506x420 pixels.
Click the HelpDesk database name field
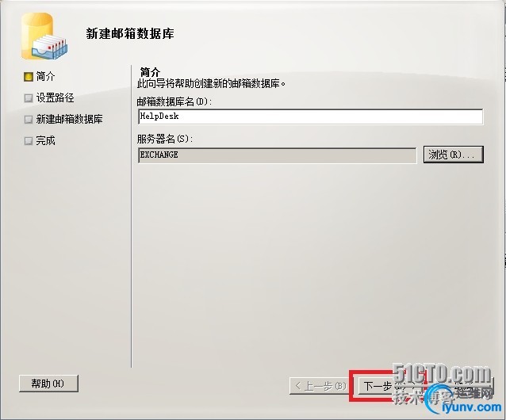(310, 116)
